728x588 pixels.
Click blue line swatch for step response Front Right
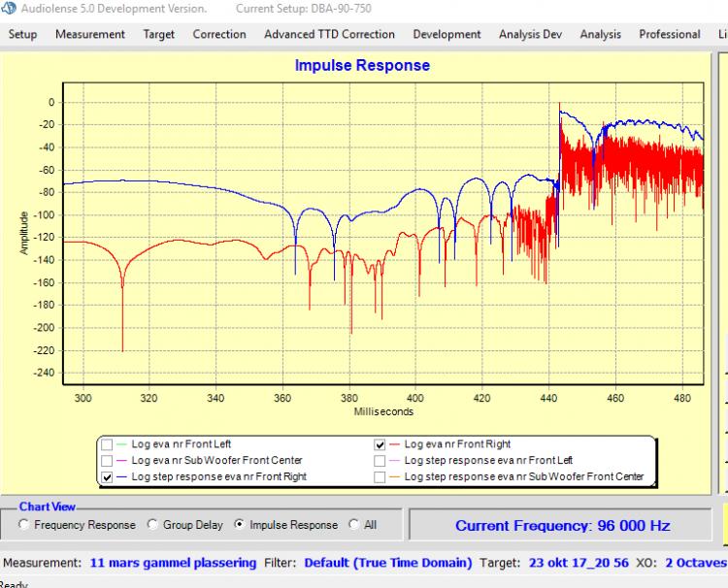coord(121,477)
